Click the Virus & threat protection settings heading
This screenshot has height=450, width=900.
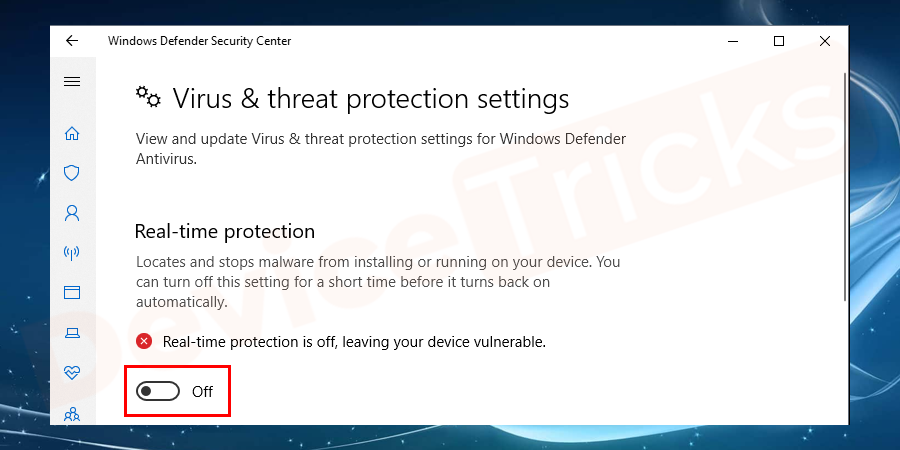click(371, 99)
